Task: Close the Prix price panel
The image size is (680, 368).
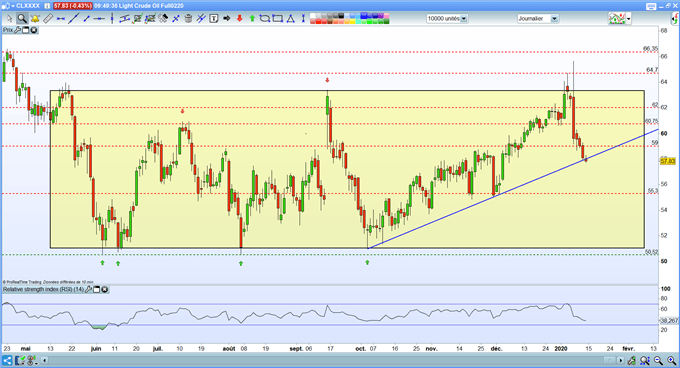Action: tap(33, 30)
